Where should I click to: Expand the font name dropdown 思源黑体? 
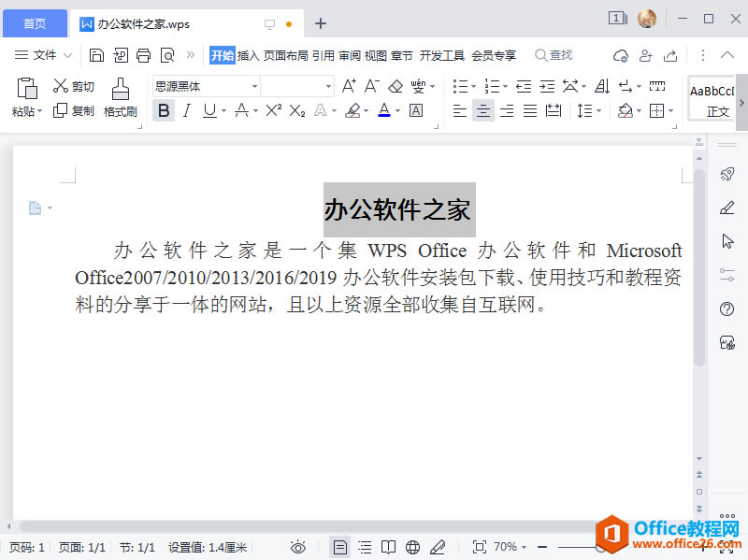[x=253, y=86]
